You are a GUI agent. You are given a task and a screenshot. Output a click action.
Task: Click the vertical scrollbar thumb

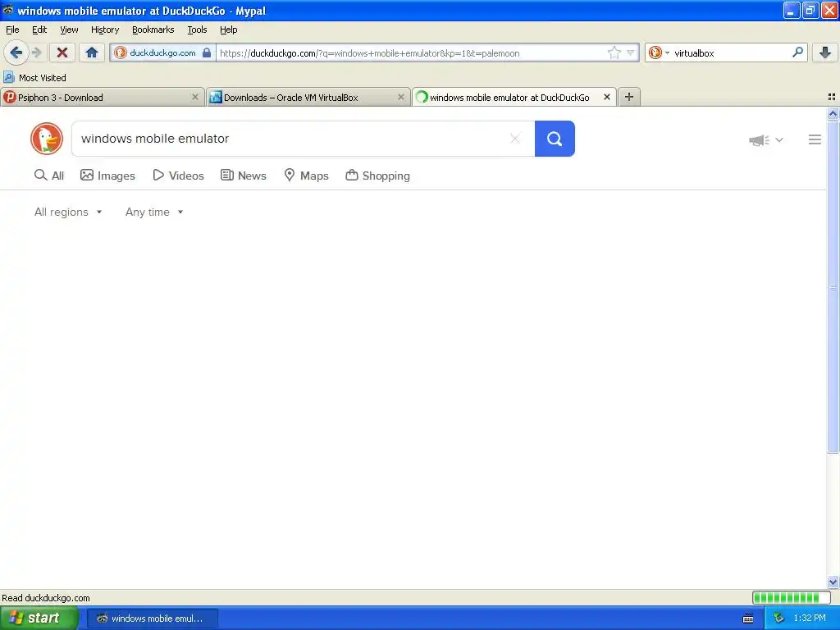point(833,287)
